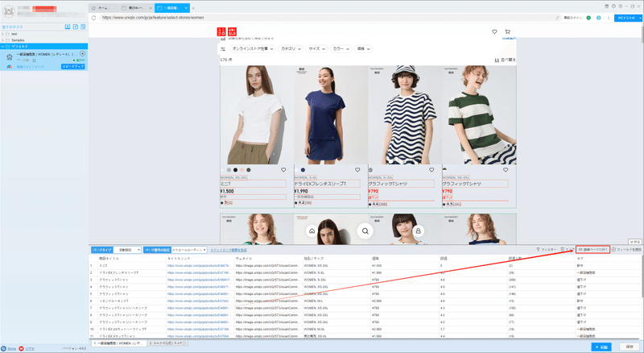Open the 価格 filter dropdown
644x353 pixels.
tap(364, 48)
